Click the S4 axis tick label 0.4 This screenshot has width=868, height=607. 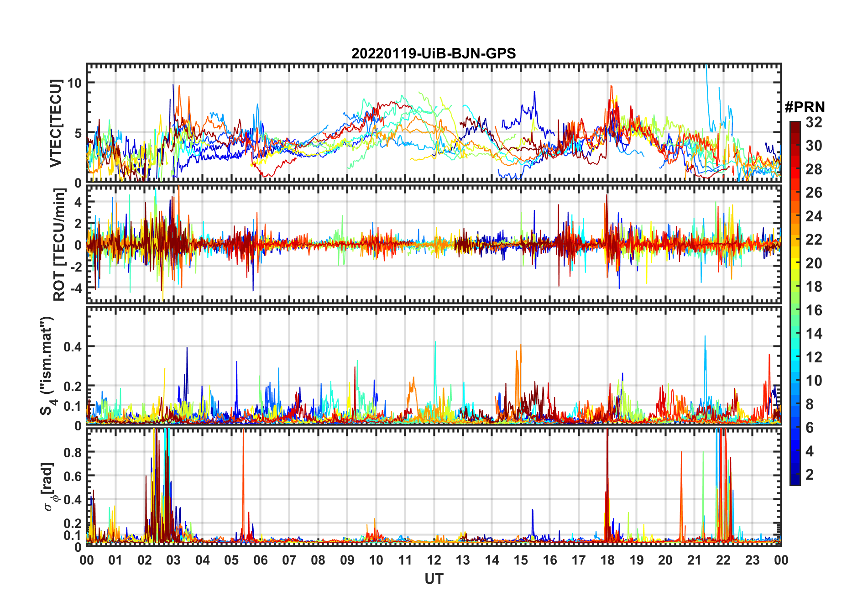[73, 346]
